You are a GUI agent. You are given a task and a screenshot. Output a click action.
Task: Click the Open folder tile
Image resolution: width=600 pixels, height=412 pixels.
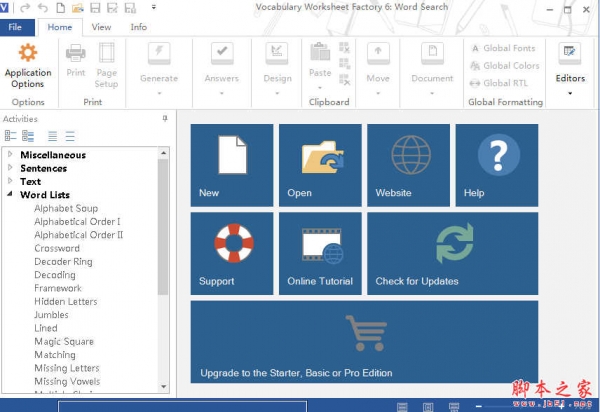pos(320,165)
